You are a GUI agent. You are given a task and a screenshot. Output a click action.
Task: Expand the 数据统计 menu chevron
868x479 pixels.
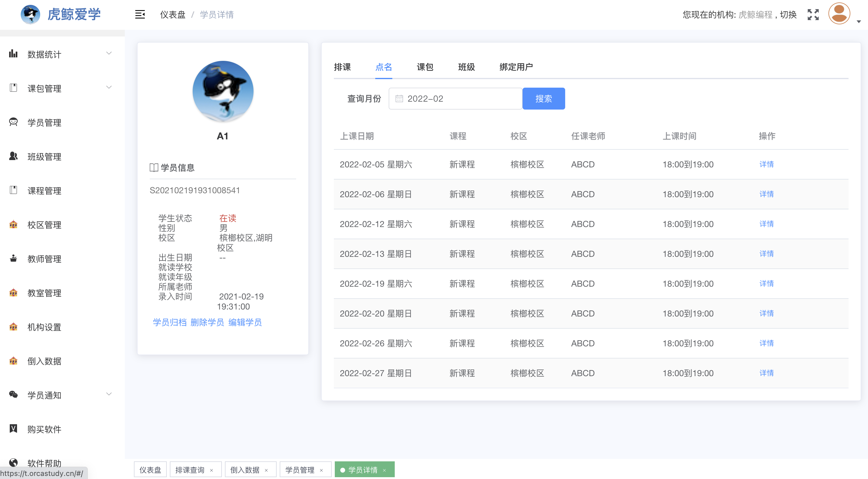[109, 53]
